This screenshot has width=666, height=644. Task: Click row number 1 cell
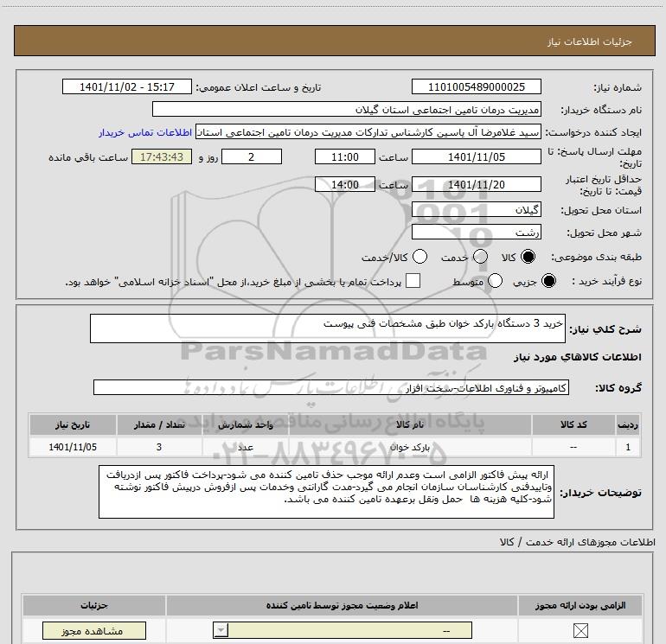click(628, 447)
